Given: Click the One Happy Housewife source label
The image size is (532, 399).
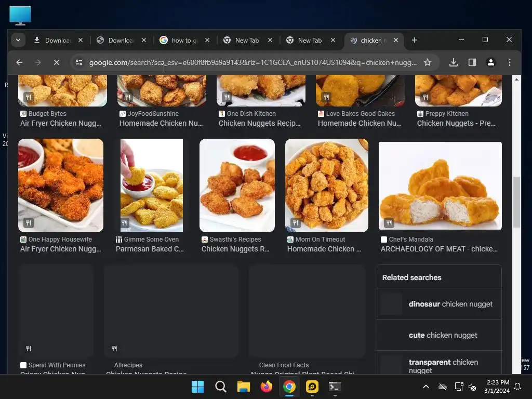Looking at the screenshot, I should pyautogui.click(x=60, y=239).
